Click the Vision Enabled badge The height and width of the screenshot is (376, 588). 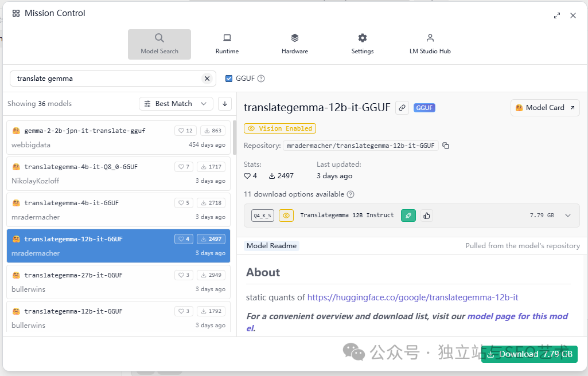coord(280,128)
